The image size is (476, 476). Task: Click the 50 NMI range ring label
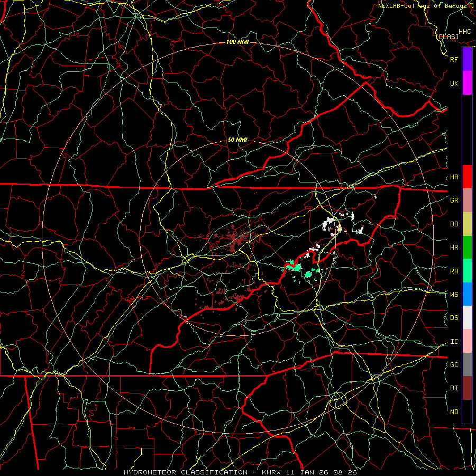(237, 140)
